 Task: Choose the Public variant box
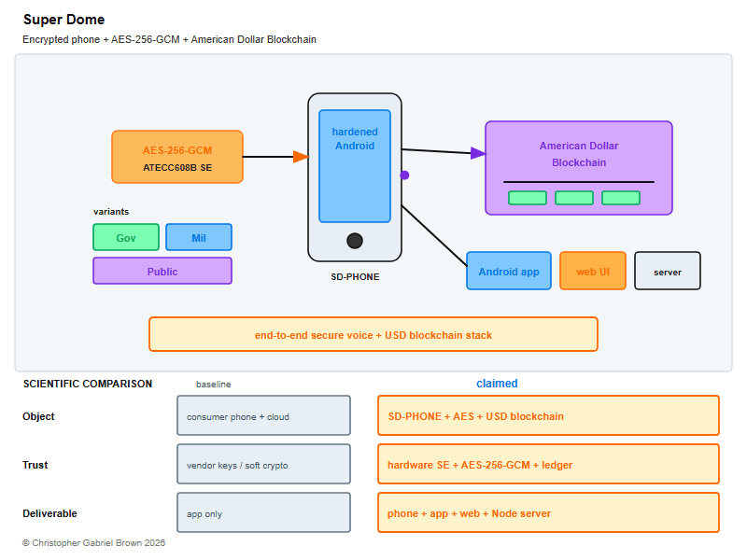pyautogui.click(x=162, y=271)
